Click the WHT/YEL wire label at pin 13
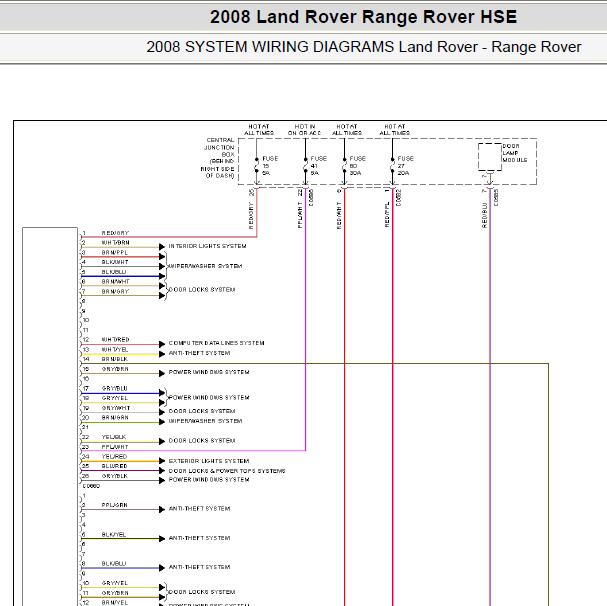The image size is (607, 606). click(115, 350)
